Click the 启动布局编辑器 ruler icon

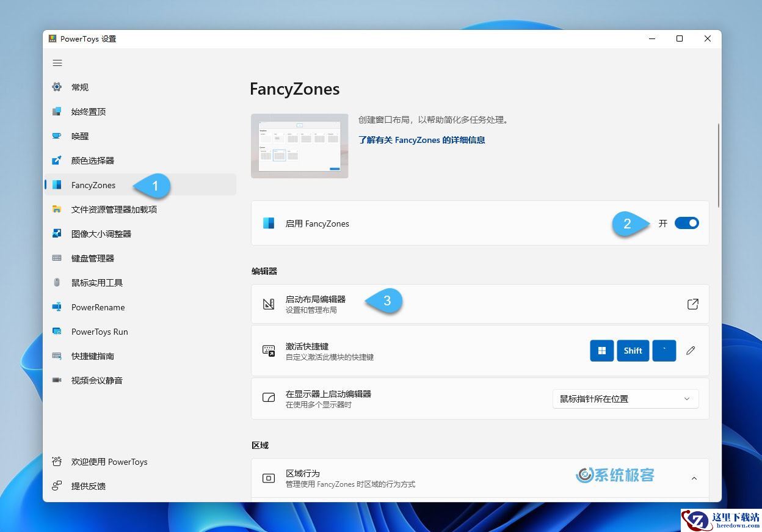pos(269,304)
